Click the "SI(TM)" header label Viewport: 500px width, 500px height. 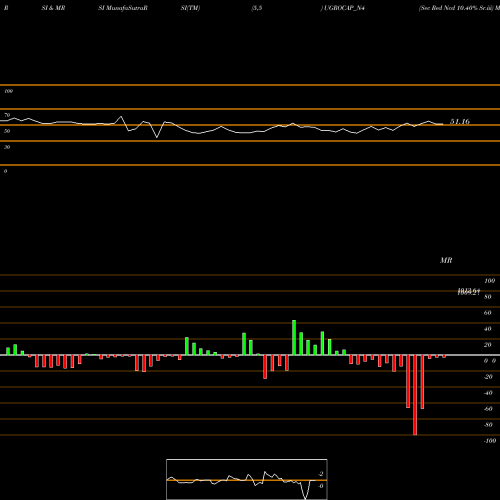(x=190, y=8)
